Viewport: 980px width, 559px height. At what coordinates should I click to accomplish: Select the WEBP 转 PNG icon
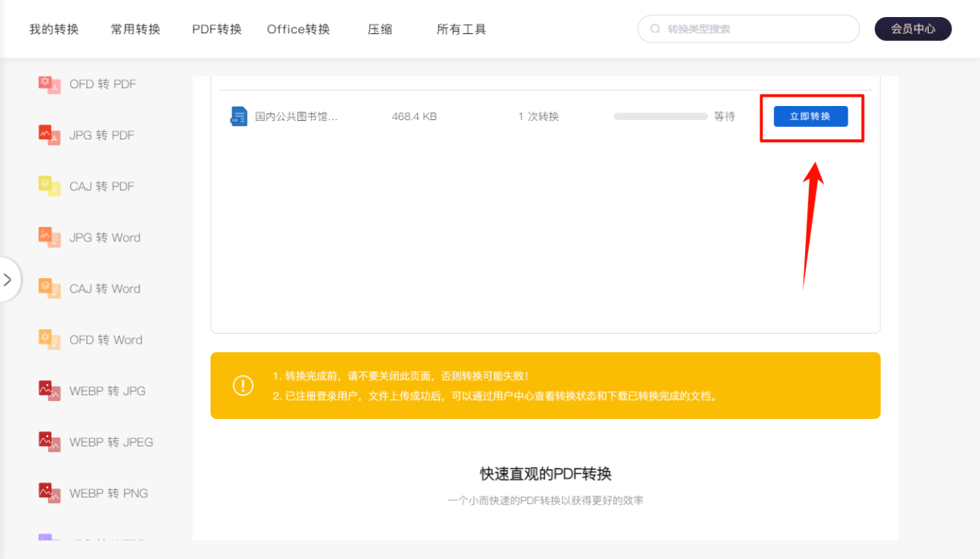[x=50, y=493]
